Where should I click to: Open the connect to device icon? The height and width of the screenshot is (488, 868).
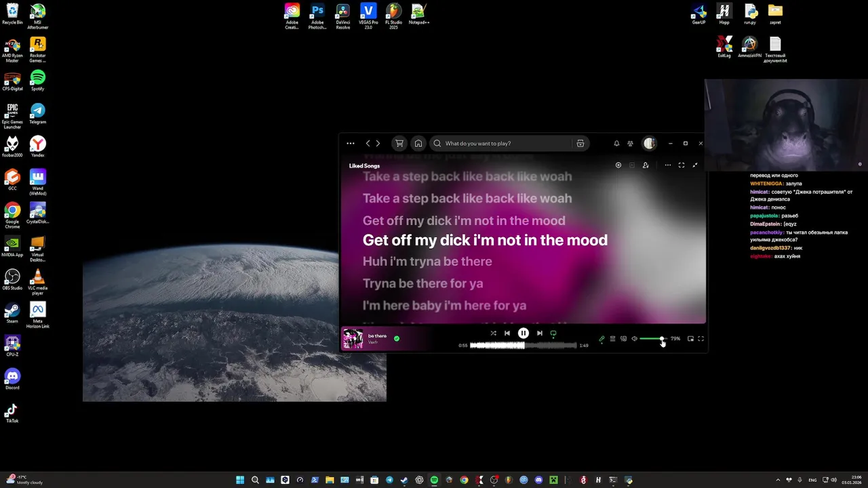[x=623, y=339]
